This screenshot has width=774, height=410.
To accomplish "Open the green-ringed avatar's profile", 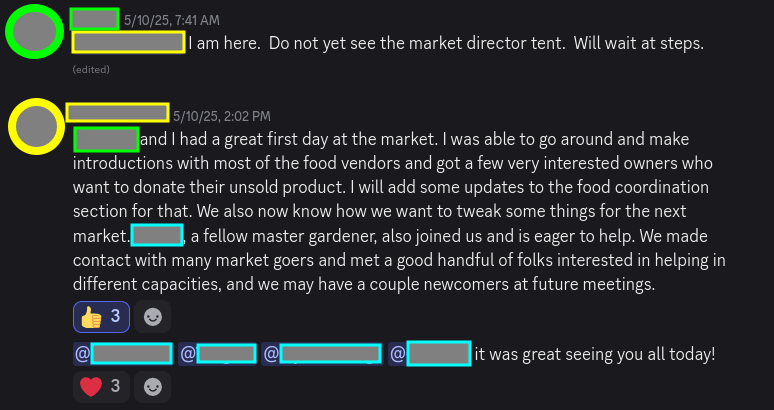I will tap(34, 32).
